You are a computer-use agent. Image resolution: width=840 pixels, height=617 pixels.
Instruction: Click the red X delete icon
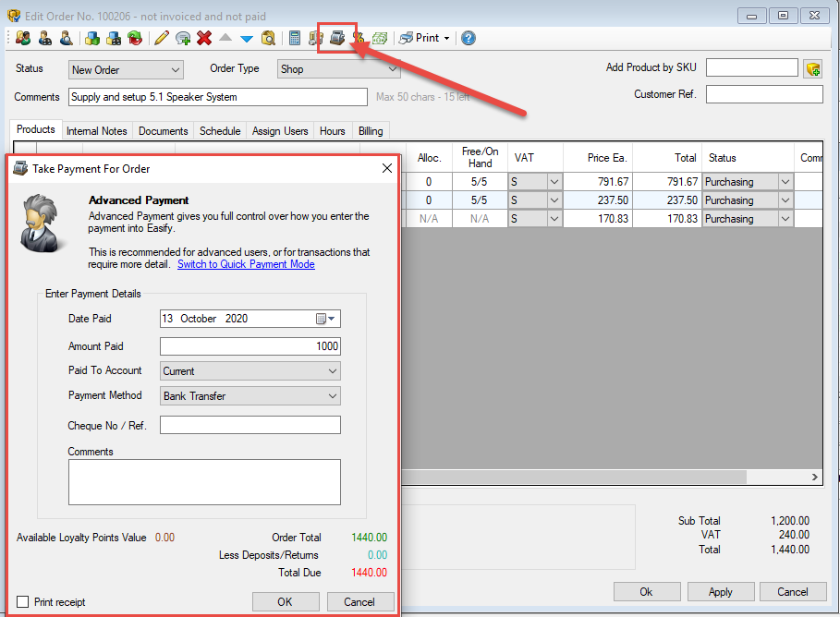(x=204, y=38)
